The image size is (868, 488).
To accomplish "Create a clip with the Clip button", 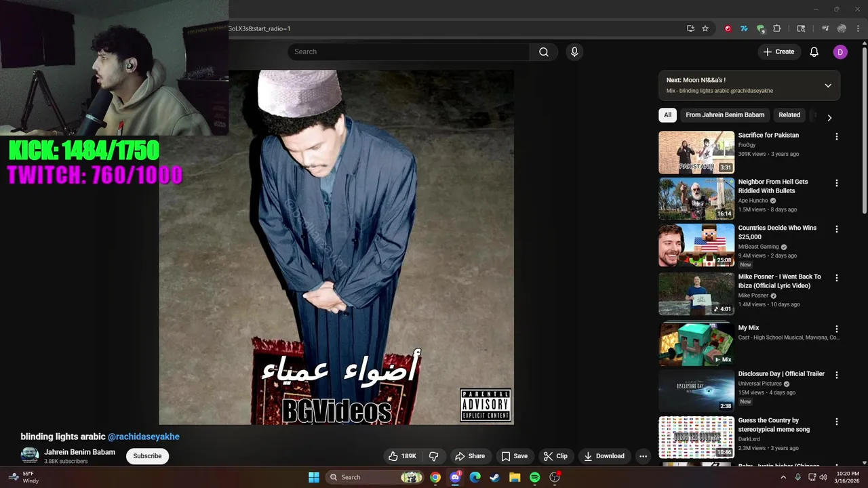I will (555, 456).
